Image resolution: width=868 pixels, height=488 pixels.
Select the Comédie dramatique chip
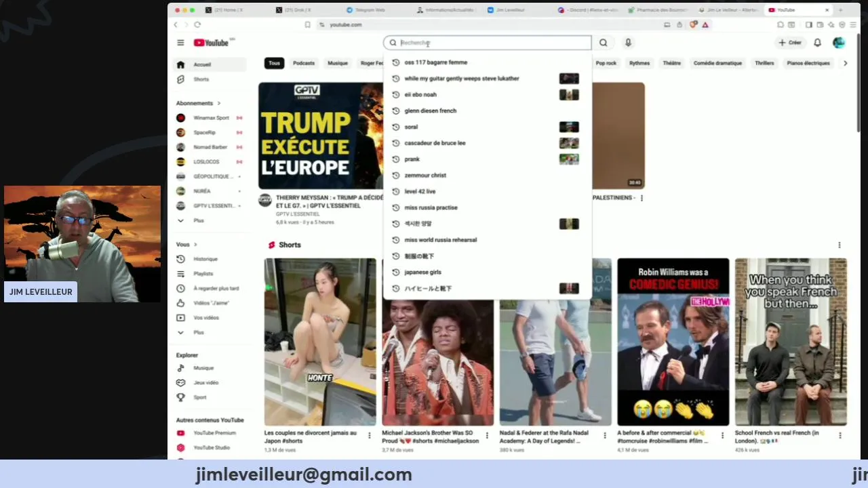pyautogui.click(x=717, y=63)
